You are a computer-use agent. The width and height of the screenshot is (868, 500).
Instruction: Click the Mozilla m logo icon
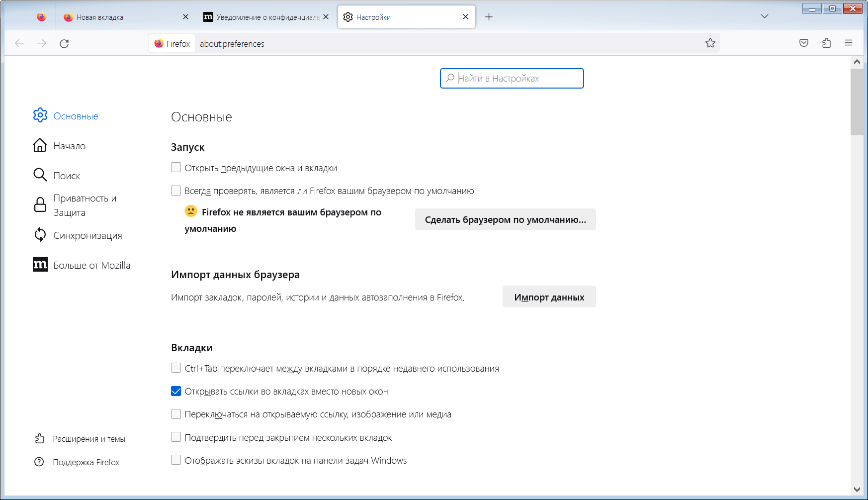(40, 265)
